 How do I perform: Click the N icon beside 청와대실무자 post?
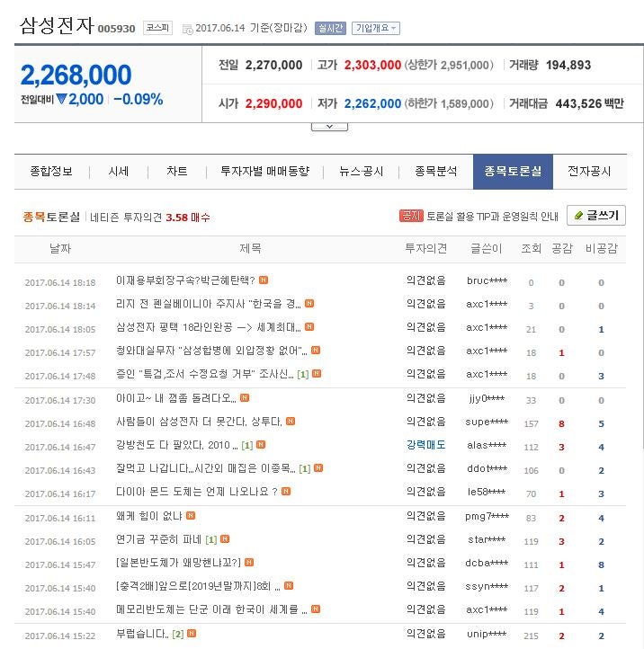coord(316,351)
